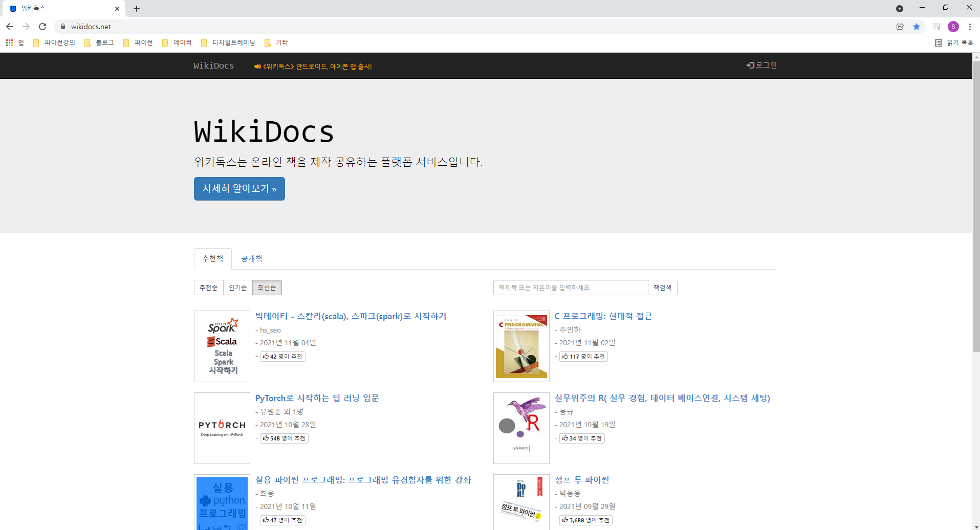Select the date 2021년 10월 28일
980x530 pixels.
coord(288,425)
